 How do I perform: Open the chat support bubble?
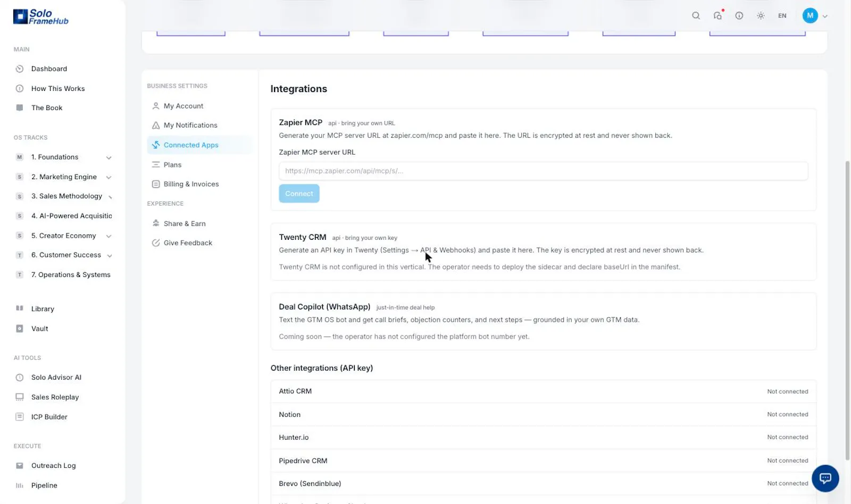[825, 478]
